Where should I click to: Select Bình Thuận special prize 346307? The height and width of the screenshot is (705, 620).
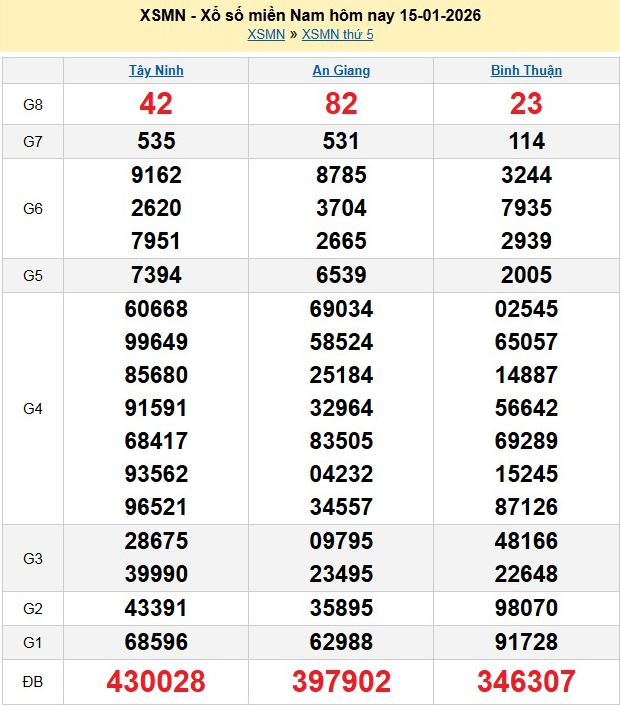(526, 682)
